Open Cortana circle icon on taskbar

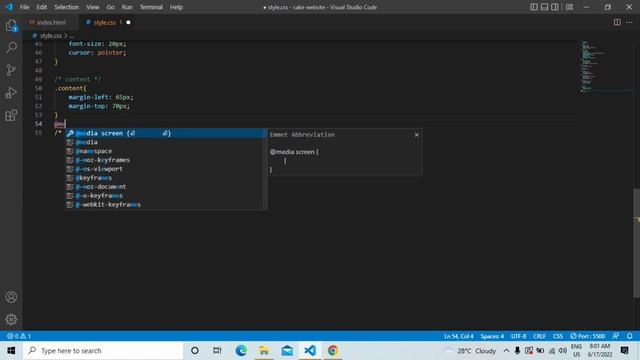pos(195,351)
